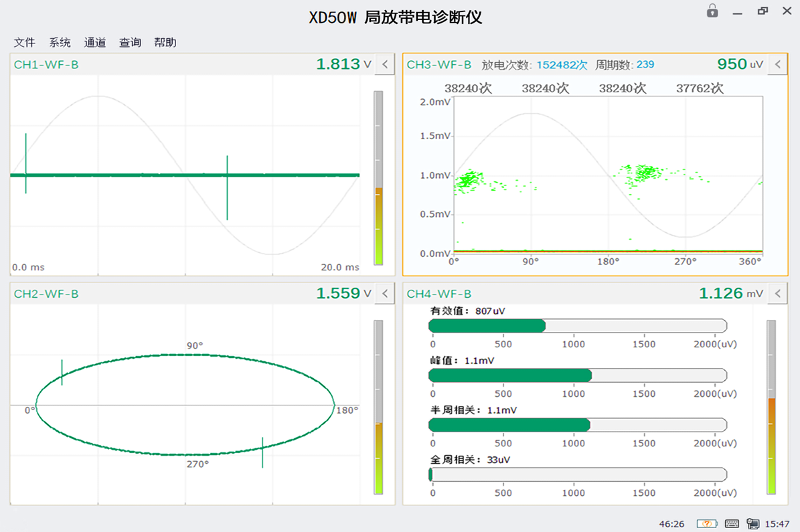800x532 pixels.
Task: Open the on-screen keyboard icon
Action: click(732, 523)
